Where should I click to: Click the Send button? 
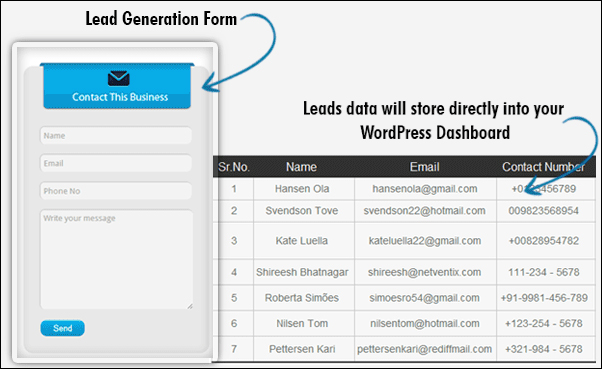click(63, 328)
